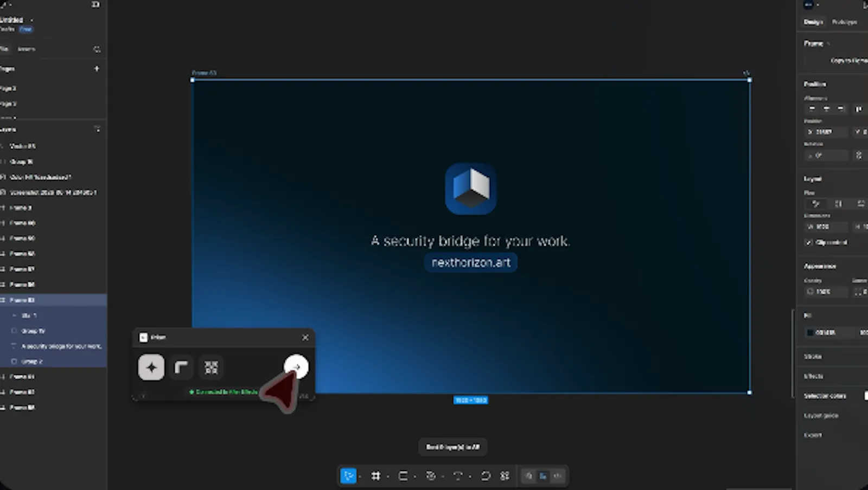Select the Rectangle shape tool
The image size is (868, 490).
403,476
